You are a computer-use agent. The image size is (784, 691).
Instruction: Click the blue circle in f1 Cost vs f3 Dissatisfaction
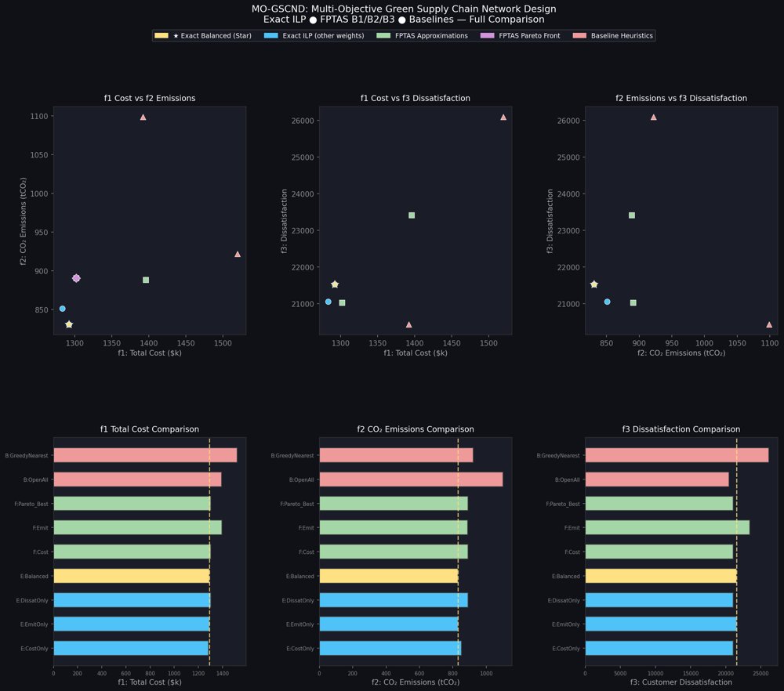pyautogui.click(x=328, y=302)
